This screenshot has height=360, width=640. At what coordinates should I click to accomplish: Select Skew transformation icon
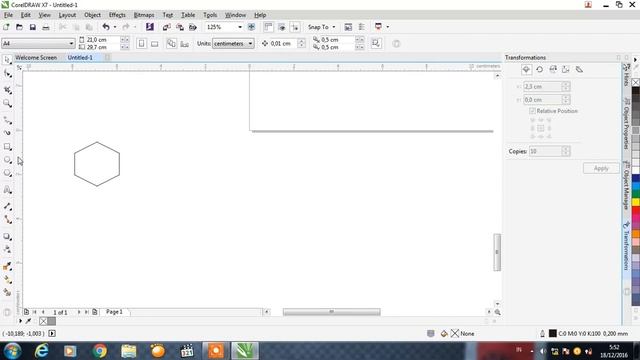point(579,70)
